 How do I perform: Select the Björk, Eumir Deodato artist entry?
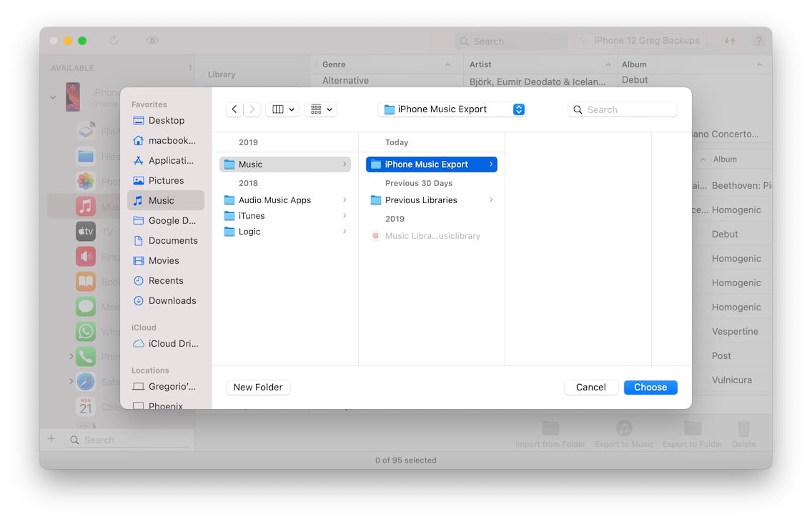click(x=537, y=82)
